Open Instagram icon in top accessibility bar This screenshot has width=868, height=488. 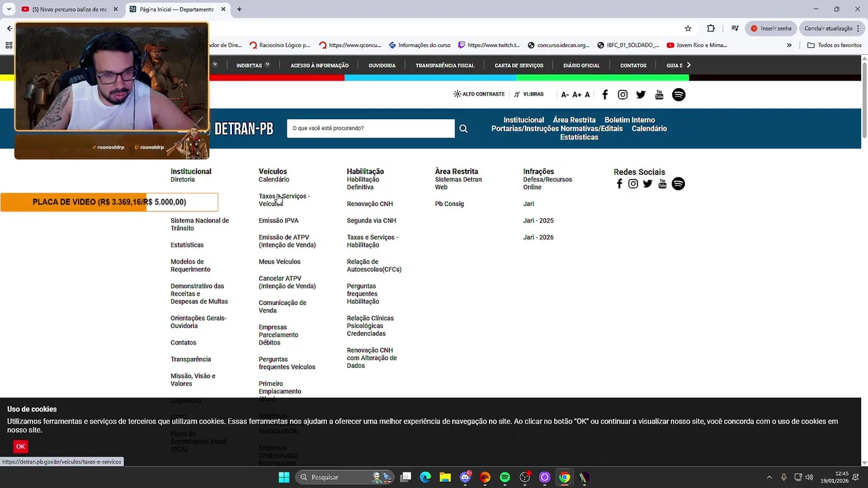(x=623, y=95)
